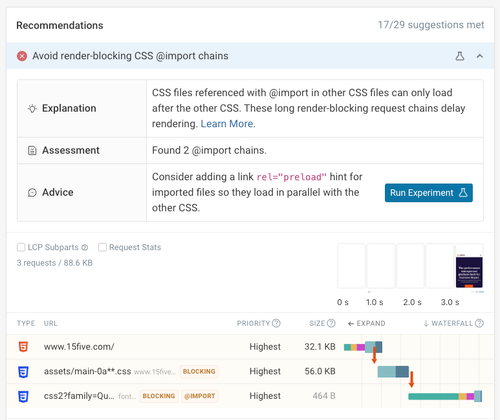Click the Advice speech bubble icon
This screenshot has height=420, width=500.
(32, 192)
